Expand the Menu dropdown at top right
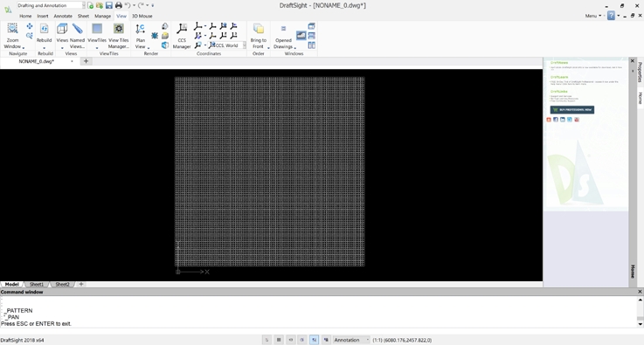Image resolution: width=644 pixels, height=345 pixels. coord(593,16)
